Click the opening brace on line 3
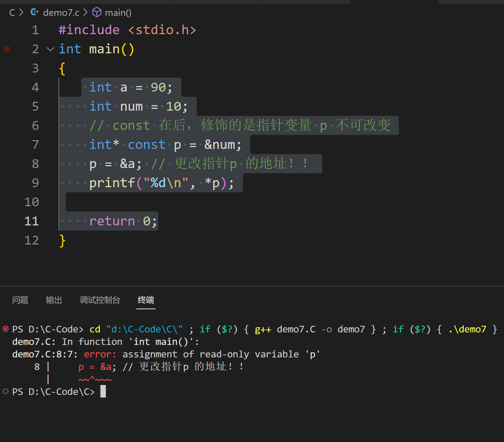The width and height of the screenshot is (504, 442). [62, 68]
